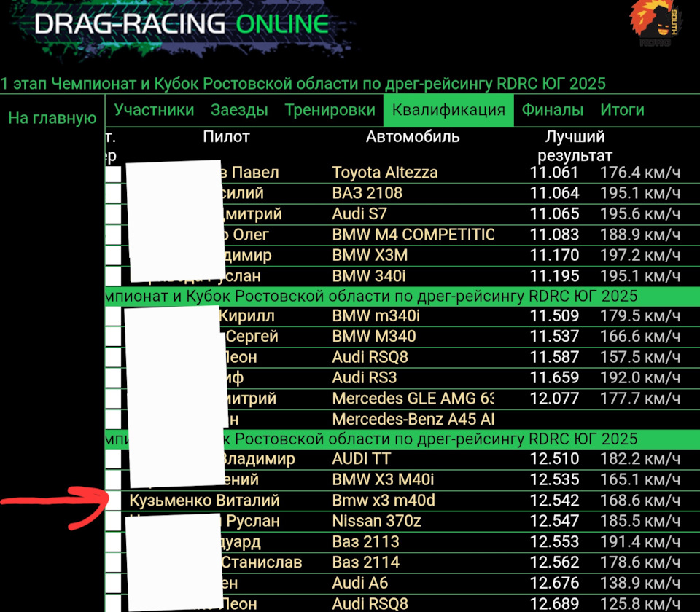Viewport: 700px width, 612px height.
Task: Click the 11.587 result time
Action: click(554, 357)
